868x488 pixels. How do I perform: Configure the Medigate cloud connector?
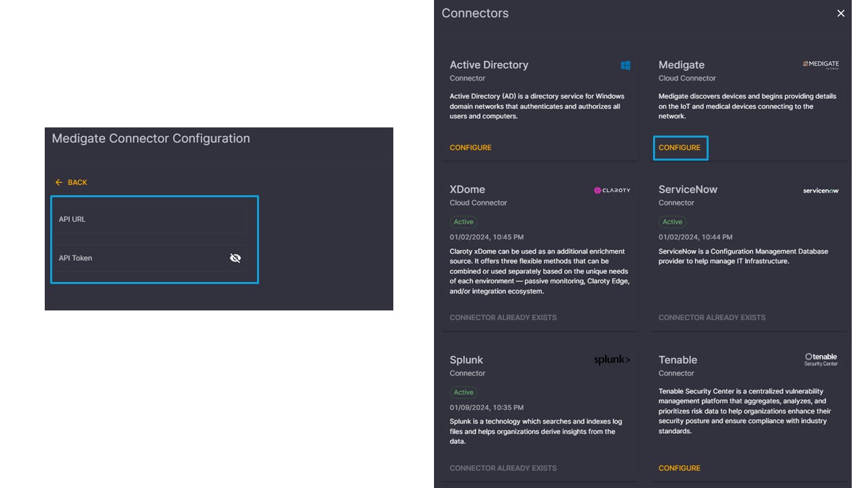[x=679, y=148]
